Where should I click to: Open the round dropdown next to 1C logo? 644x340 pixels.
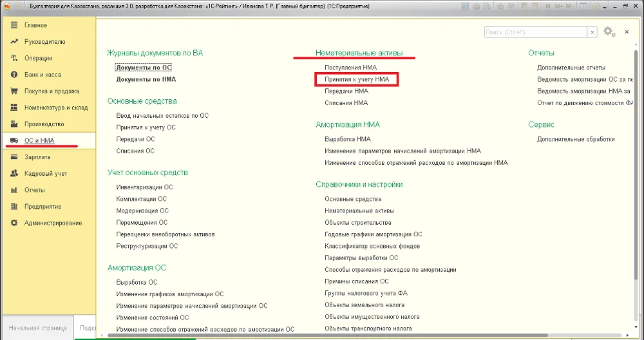click(x=17, y=6)
